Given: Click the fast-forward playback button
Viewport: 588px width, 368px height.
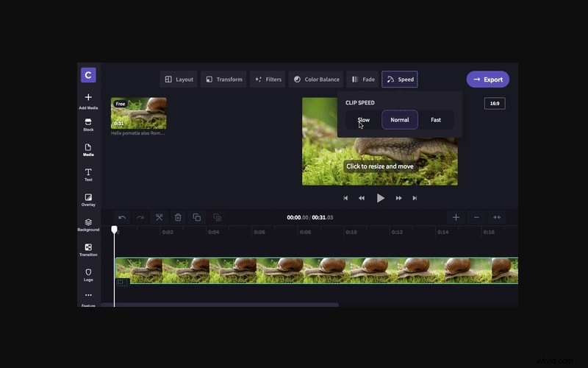Looking at the screenshot, I should click(398, 198).
